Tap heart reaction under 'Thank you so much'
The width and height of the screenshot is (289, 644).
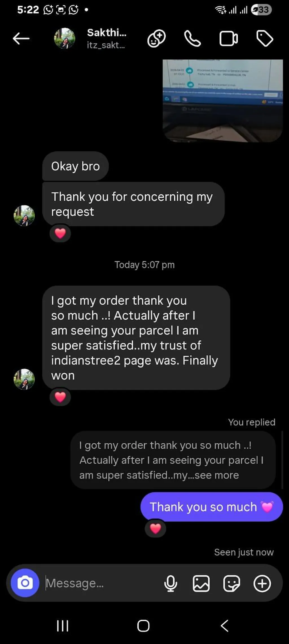(155, 528)
